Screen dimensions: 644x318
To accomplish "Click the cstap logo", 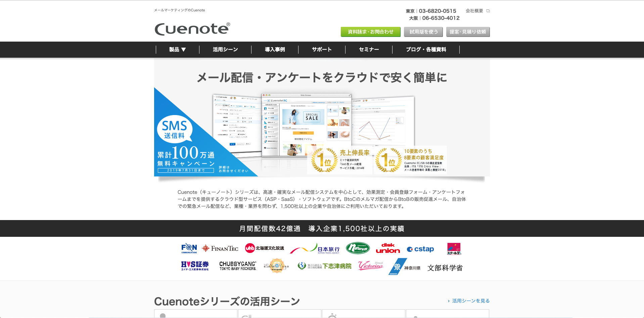I will [x=420, y=249].
